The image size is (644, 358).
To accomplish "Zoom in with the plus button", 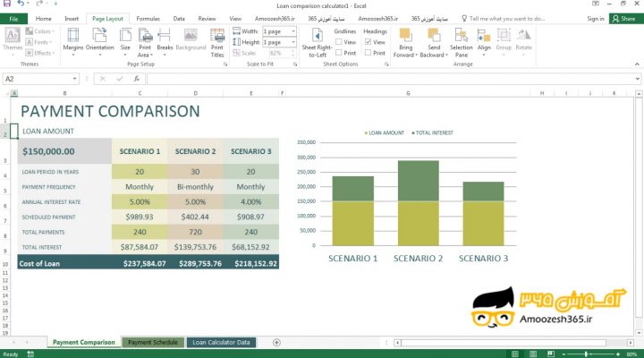I will point(618,354).
